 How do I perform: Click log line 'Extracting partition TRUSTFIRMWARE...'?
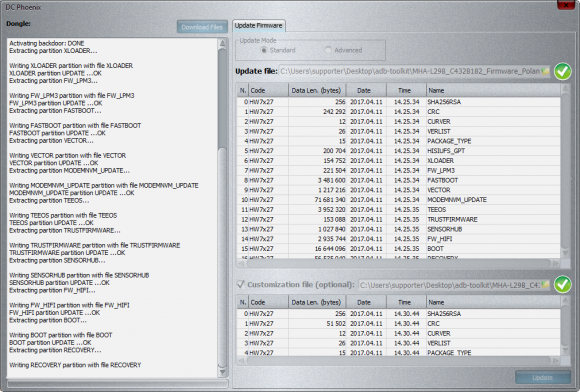pos(65,230)
